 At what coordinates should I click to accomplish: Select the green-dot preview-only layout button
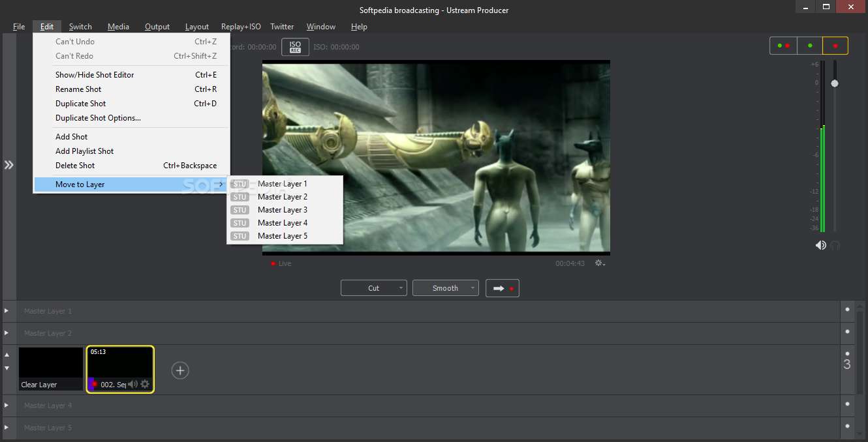pos(810,46)
